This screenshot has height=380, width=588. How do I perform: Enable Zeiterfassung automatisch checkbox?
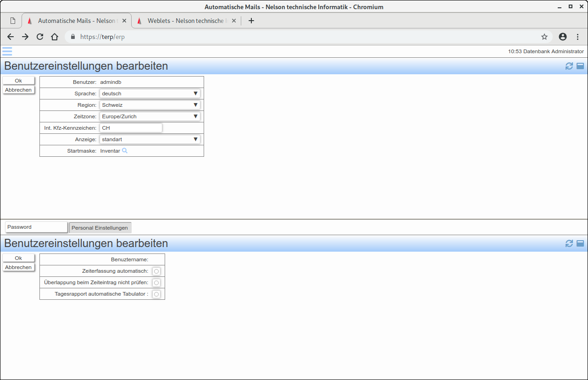(x=156, y=271)
